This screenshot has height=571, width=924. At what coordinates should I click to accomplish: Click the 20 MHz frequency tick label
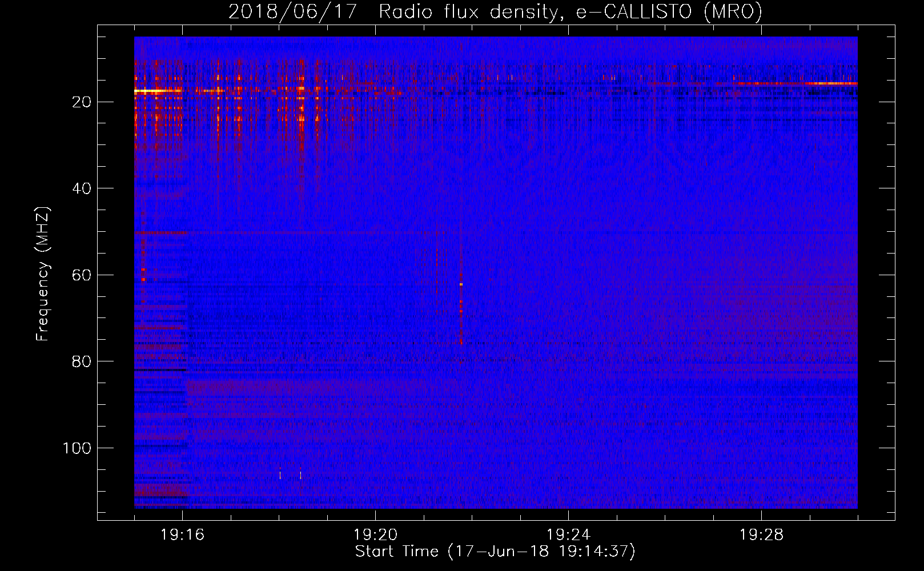click(82, 102)
